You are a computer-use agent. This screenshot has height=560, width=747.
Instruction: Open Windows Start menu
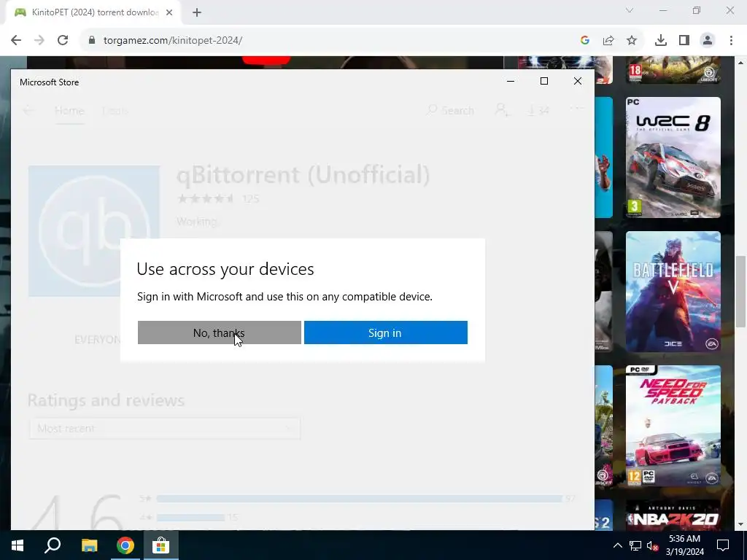point(18,545)
